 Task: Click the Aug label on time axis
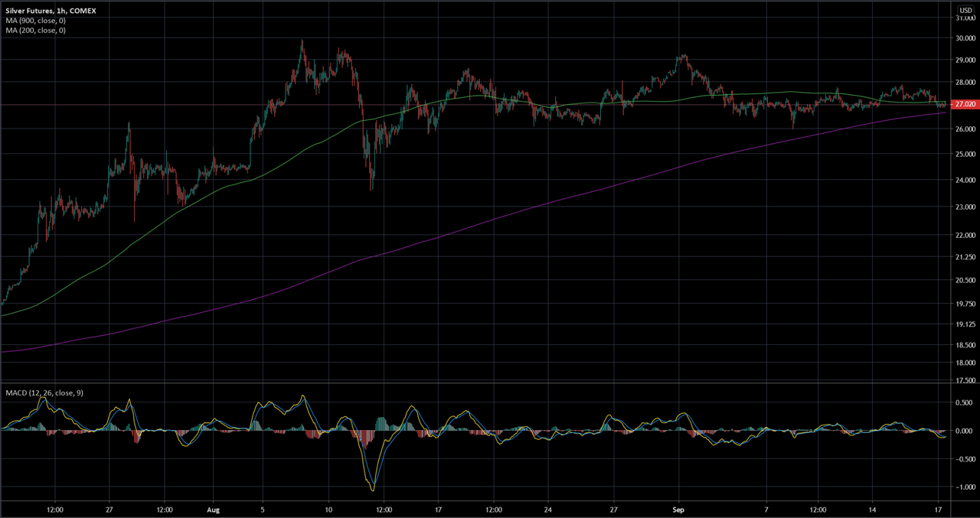(215, 508)
